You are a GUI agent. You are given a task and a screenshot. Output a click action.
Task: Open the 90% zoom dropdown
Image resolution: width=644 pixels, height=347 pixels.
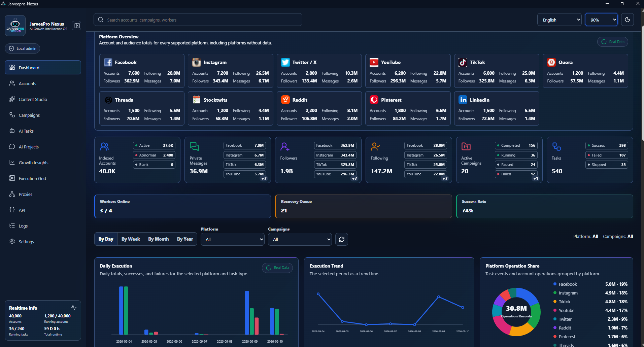[601, 20]
